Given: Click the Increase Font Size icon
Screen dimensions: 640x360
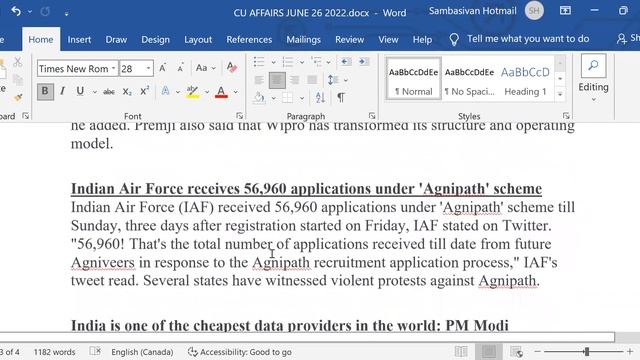Looking at the screenshot, I should [x=163, y=68].
